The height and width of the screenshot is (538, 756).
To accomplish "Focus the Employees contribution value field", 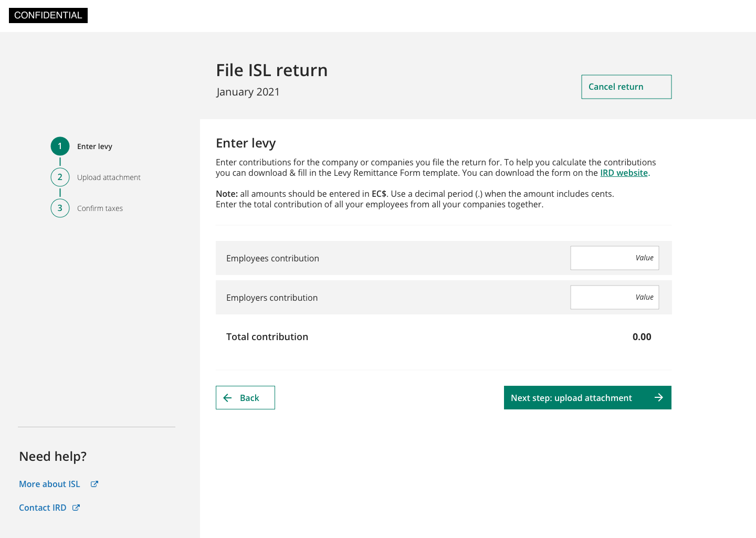I will pyautogui.click(x=614, y=258).
